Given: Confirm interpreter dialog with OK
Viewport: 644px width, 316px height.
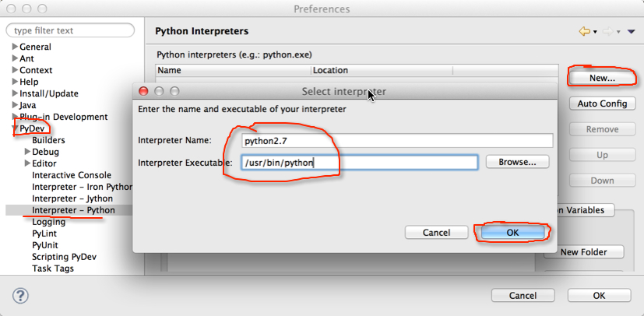Looking at the screenshot, I should [512, 232].
